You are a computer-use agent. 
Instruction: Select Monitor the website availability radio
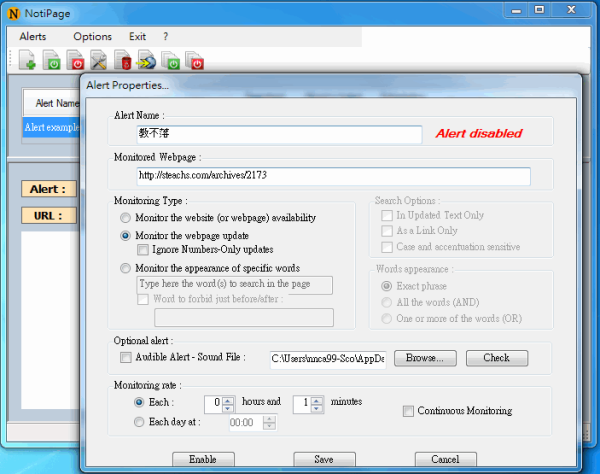point(125,218)
